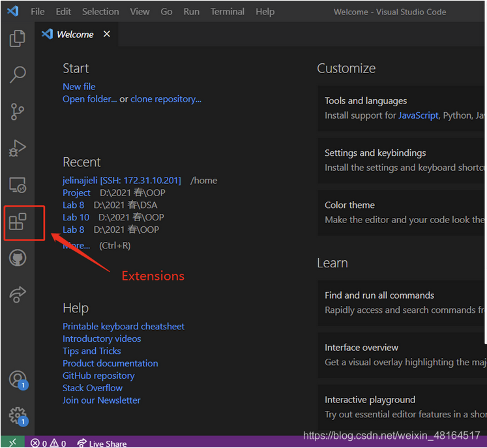Open the Run and Debug view
The width and height of the screenshot is (487, 448).
[x=18, y=148]
